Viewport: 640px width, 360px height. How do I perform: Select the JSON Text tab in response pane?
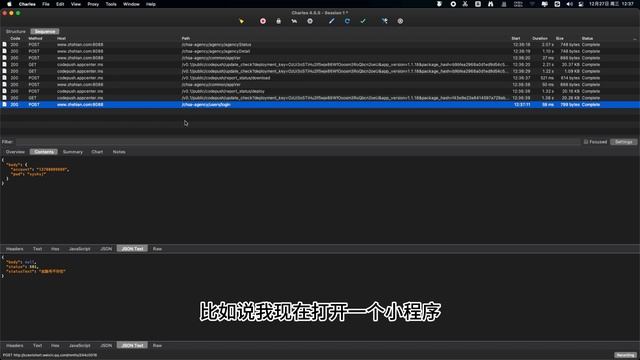(132, 345)
